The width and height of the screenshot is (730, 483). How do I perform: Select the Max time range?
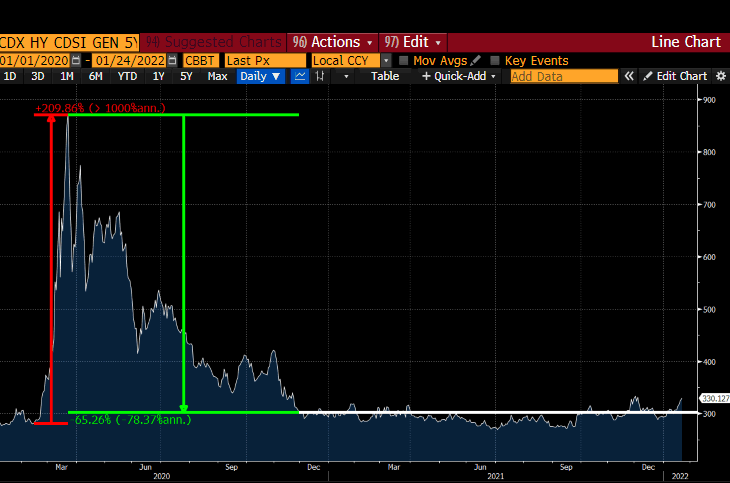(x=217, y=76)
